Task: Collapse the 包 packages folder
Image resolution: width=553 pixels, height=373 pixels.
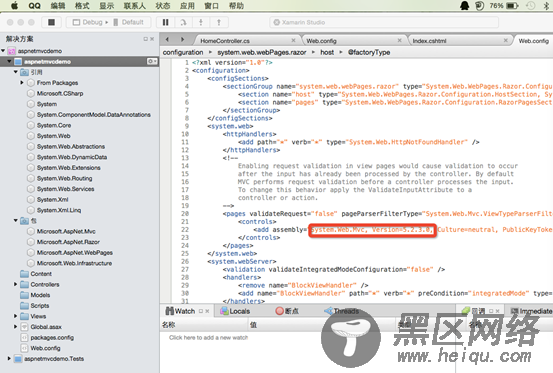Action: (x=16, y=220)
